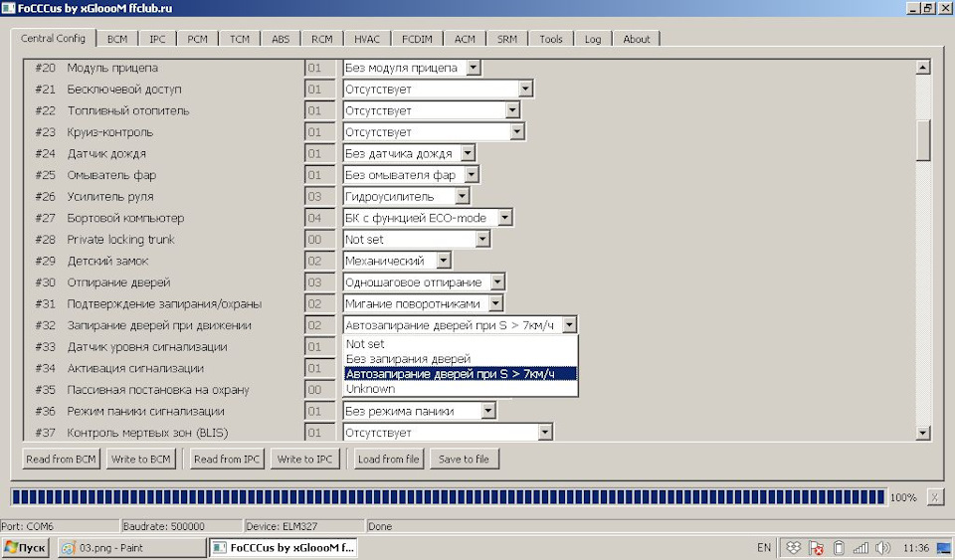The width and height of the screenshot is (955, 560).
Task: Click Write to IPC button
Action: click(x=304, y=459)
